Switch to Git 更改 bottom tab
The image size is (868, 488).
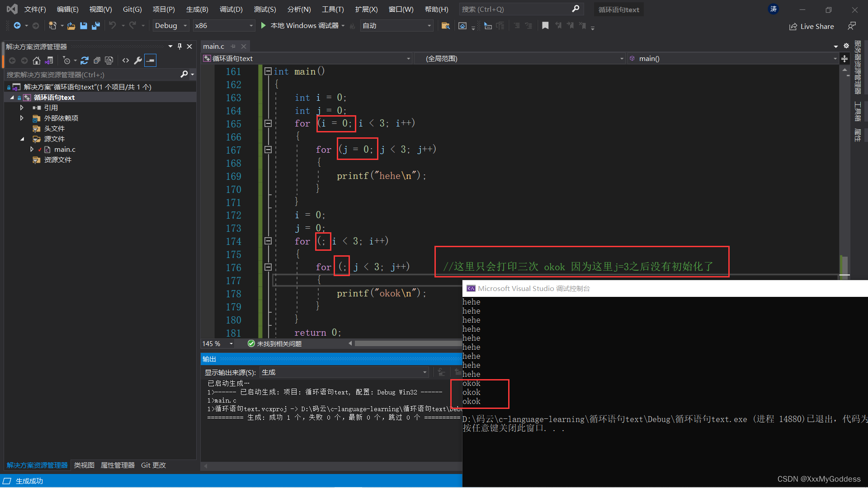(x=153, y=465)
